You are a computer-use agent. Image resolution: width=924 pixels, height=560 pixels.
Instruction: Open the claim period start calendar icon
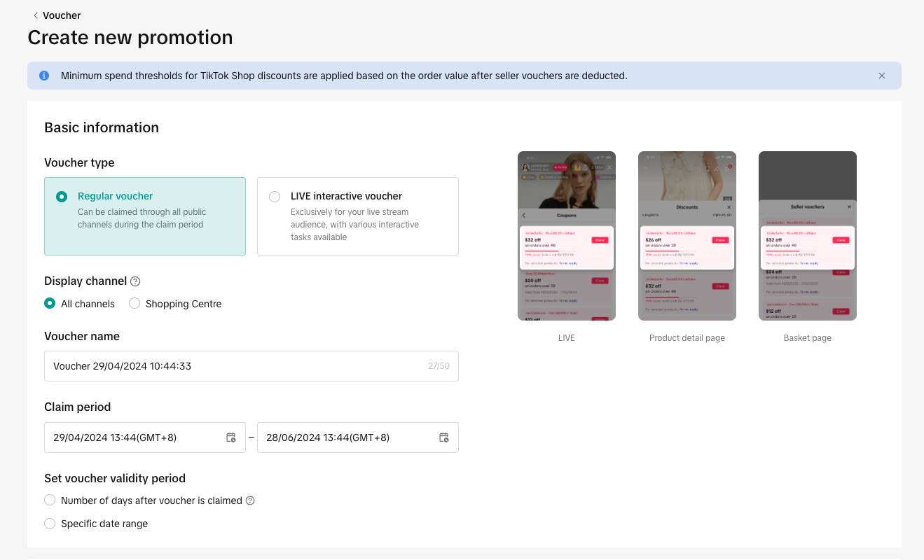point(231,437)
